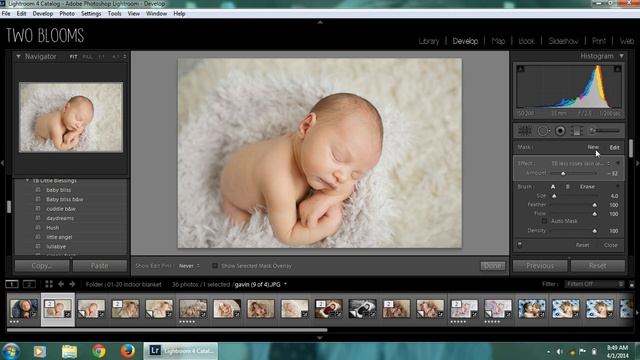This screenshot has width=640, height=360.
Task: Enable the Auto Mask checkbox
Action: click(544, 221)
